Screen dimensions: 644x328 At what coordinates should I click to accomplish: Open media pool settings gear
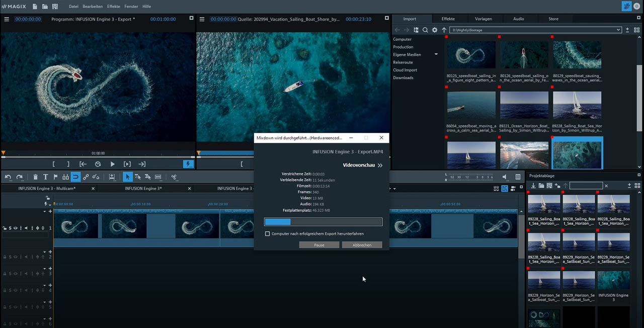click(435, 30)
